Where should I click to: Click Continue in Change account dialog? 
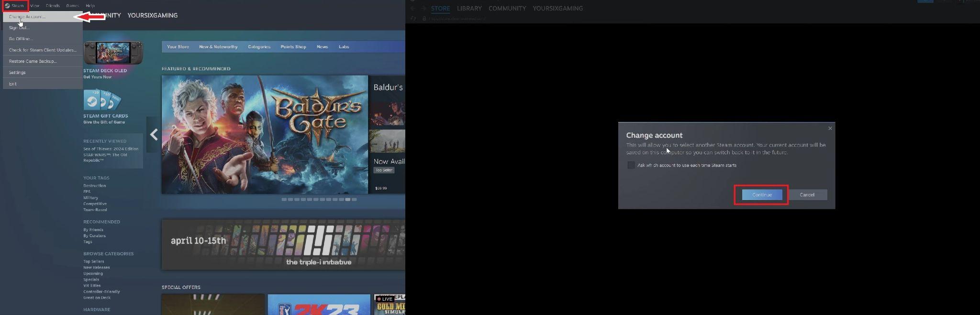(762, 195)
